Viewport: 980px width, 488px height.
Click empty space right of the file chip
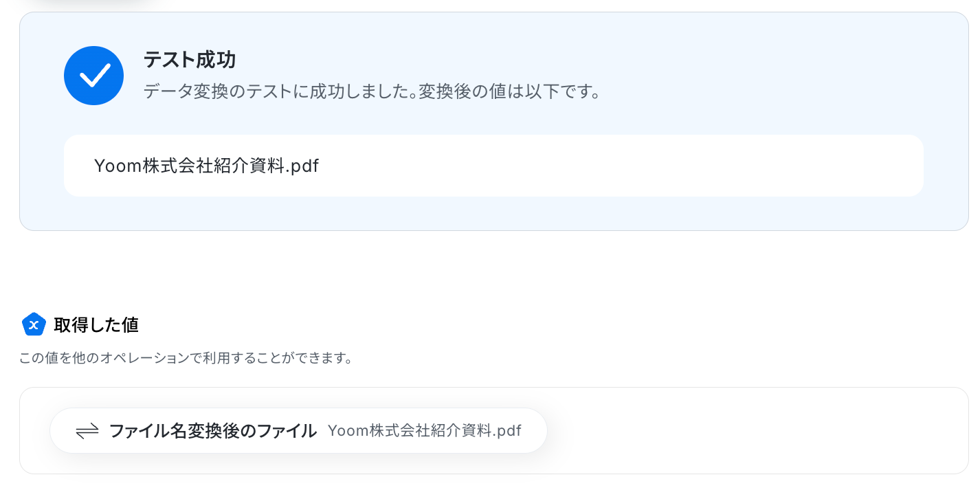click(x=756, y=431)
